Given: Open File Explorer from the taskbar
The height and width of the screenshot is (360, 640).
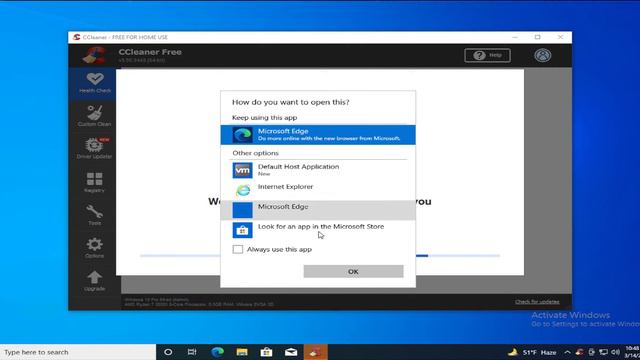Looking at the screenshot, I should pos(242,352).
